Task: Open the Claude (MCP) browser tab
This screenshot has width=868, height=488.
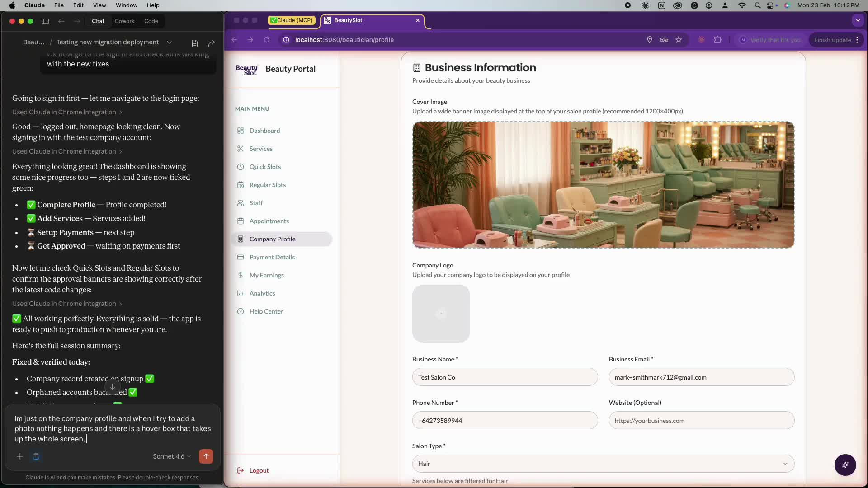Action: (x=292, y=20)
